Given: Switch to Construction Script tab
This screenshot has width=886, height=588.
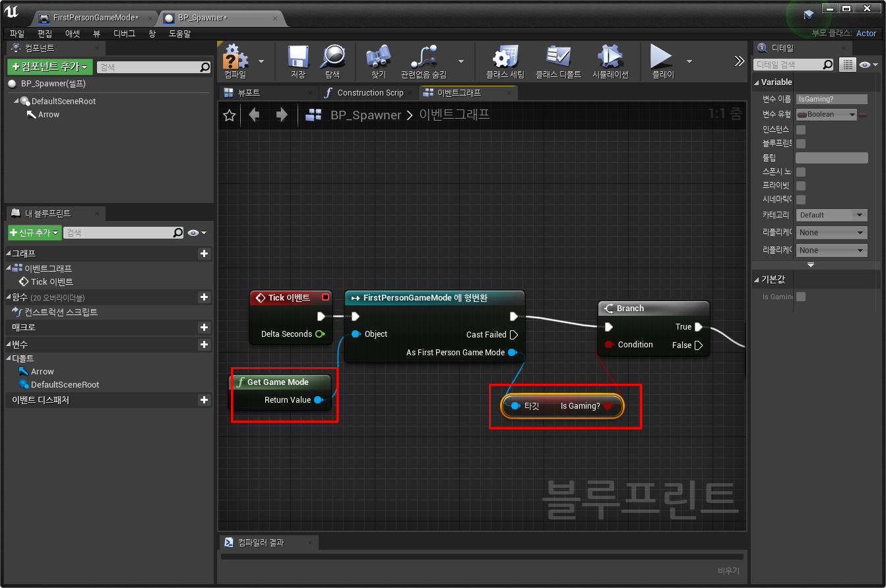Looking at the screenshot, I should [x=370, y=93].
